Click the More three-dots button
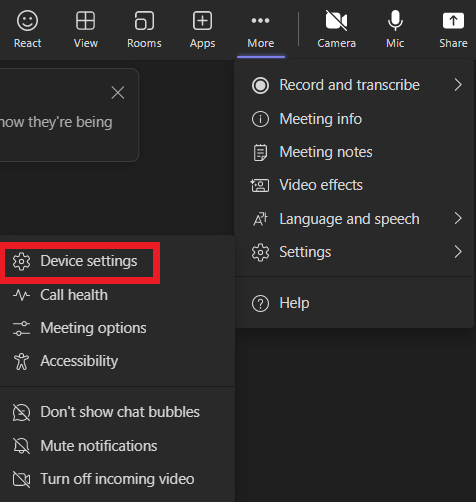The width and height of the screenshot is (476, 502). coord(261,29)
